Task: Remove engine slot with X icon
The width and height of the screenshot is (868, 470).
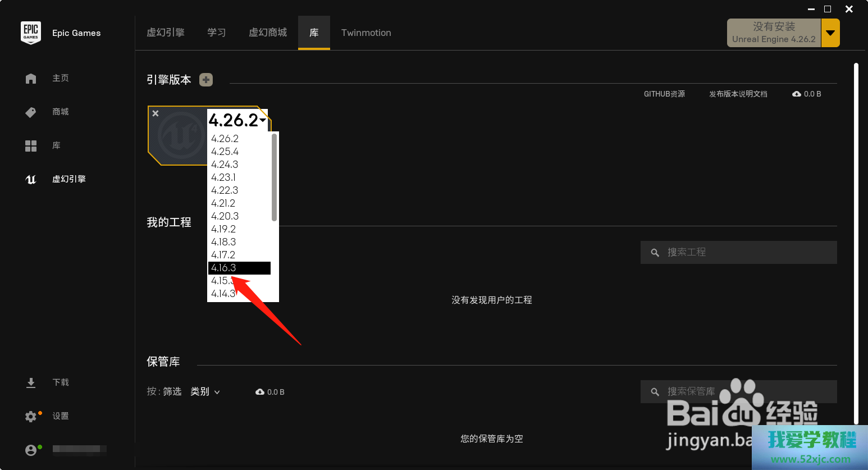Action: click(x=156, y=113)
